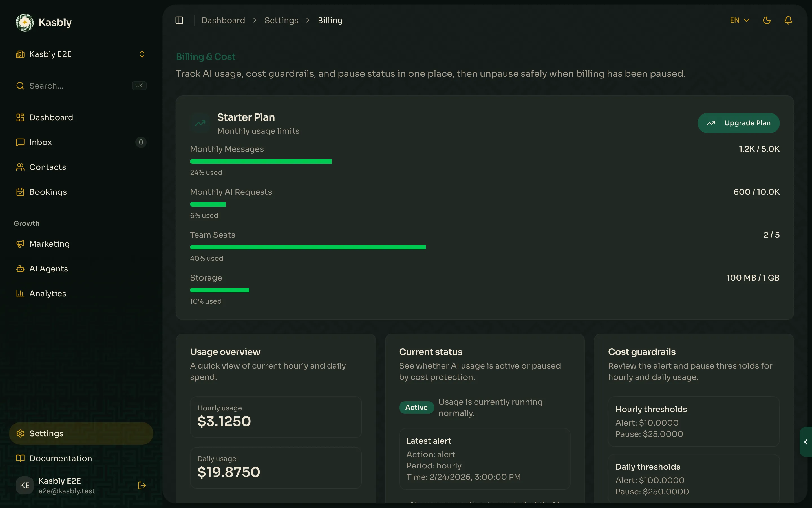Click the Inbox message icon

click(20, 142)
